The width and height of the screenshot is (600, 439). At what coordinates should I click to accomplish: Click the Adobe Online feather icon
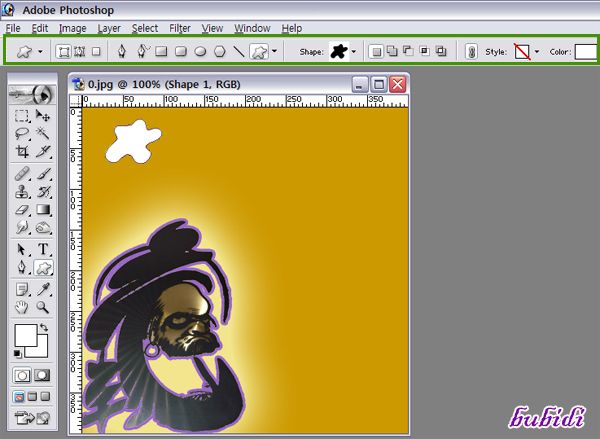coord(32,94)
